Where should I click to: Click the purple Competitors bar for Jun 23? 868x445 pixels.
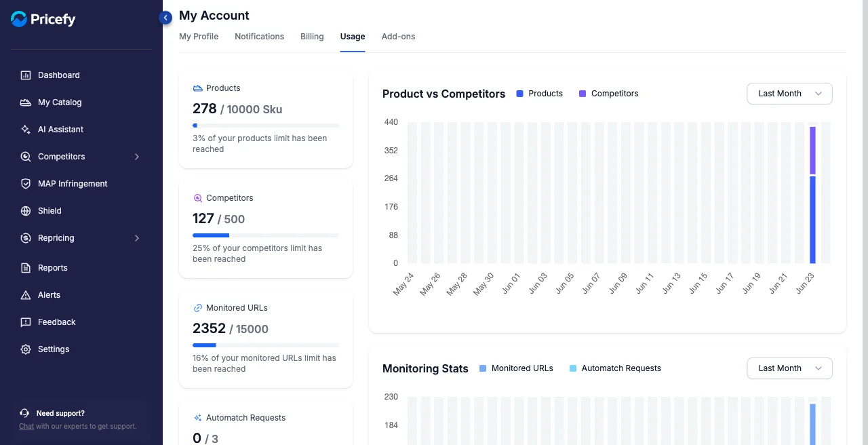pos(812,151)
